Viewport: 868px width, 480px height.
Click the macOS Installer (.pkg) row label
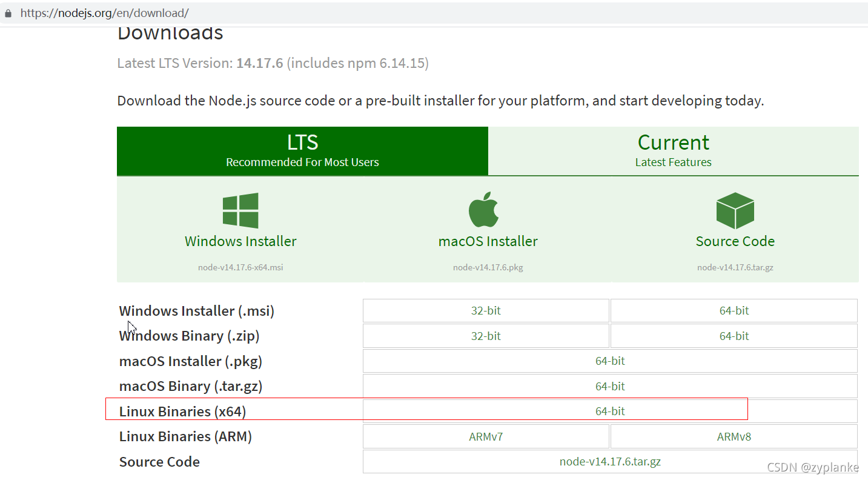191,361
